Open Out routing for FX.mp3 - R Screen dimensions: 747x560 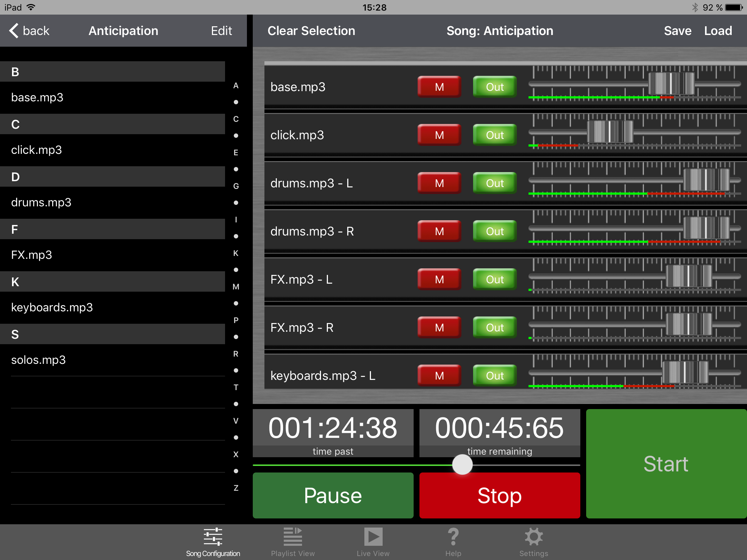tap(495, 327)
